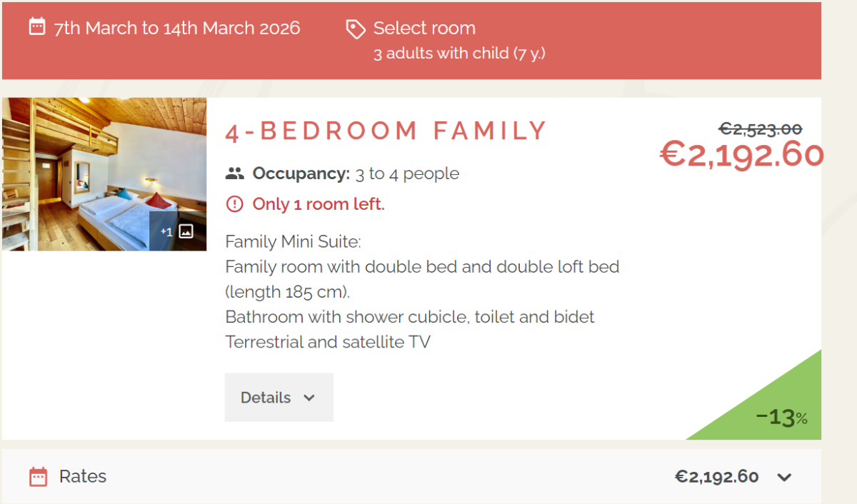Click the €2,192.60 total in Rates row

[716, 477]
